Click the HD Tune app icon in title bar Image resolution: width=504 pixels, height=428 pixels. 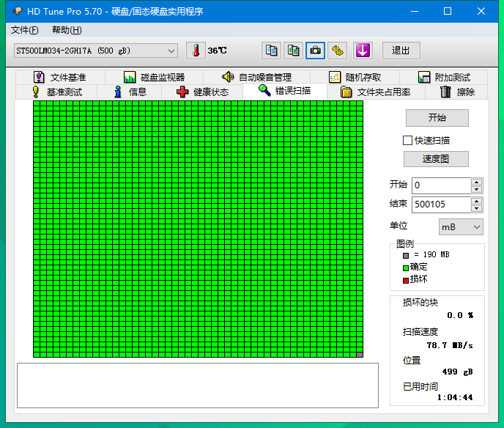point(17,11)
